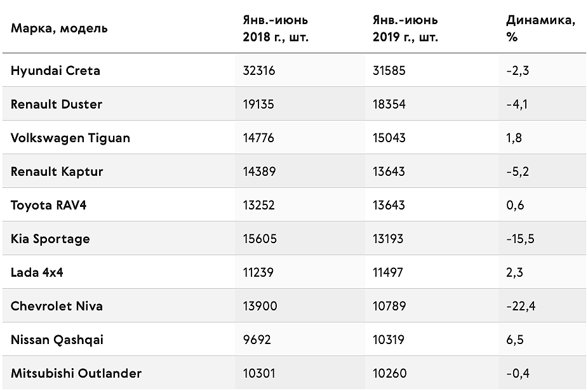Screen dimensions: 588x391
Task: Click the Renault Duster model name
Action: [57, 104]
